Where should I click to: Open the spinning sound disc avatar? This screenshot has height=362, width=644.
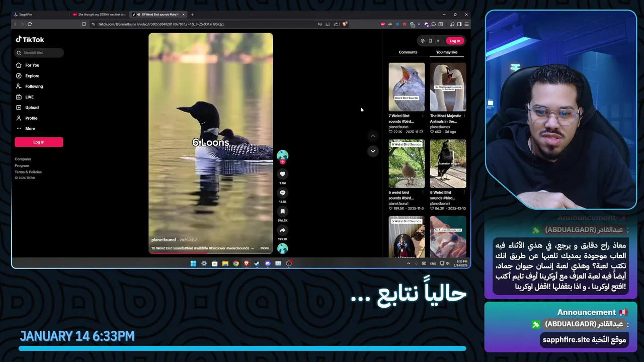coord(282,248)
